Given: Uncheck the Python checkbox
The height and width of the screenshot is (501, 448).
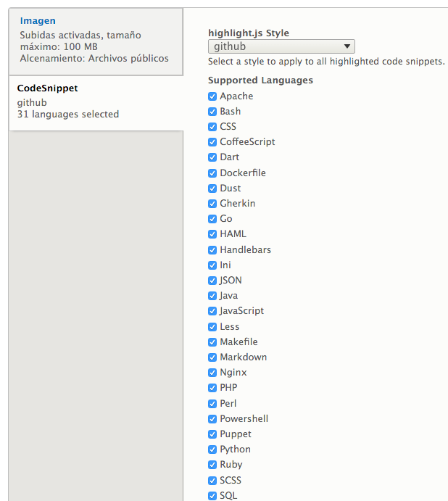Looking at the screenshot, I should pos(212,450).
